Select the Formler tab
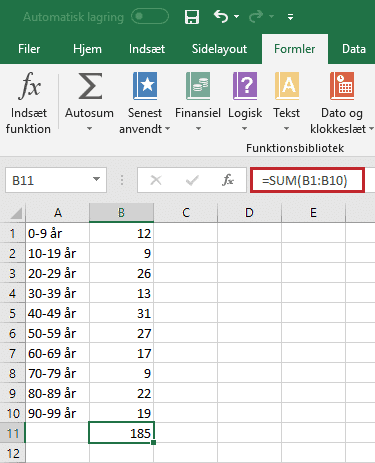 coord(295,49)
